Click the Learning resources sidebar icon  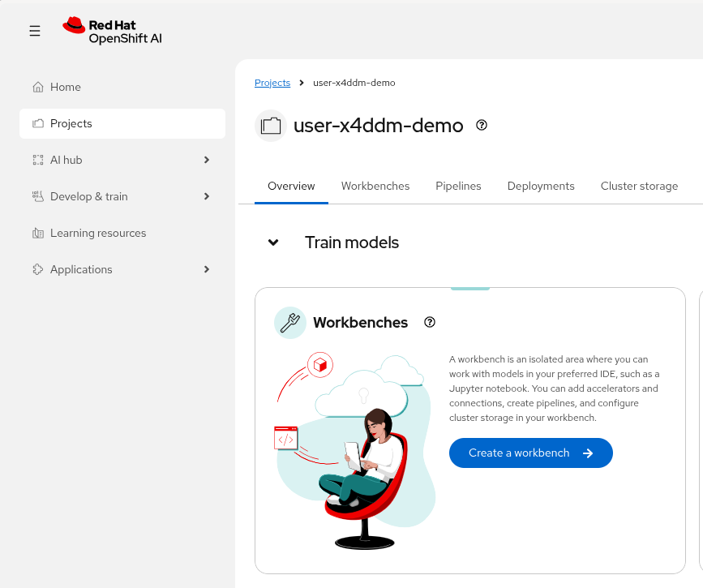coord(37,233)
